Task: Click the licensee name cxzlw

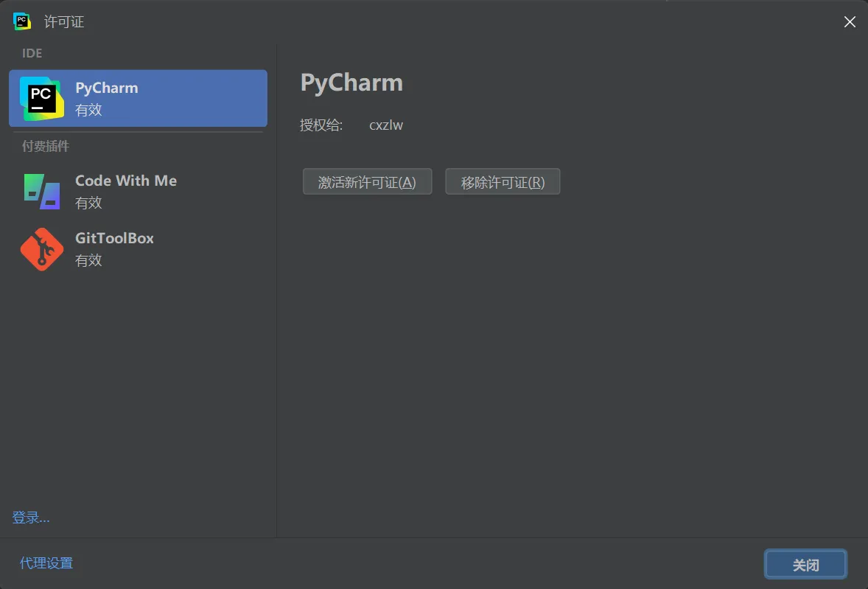Action: click(386, 125)
